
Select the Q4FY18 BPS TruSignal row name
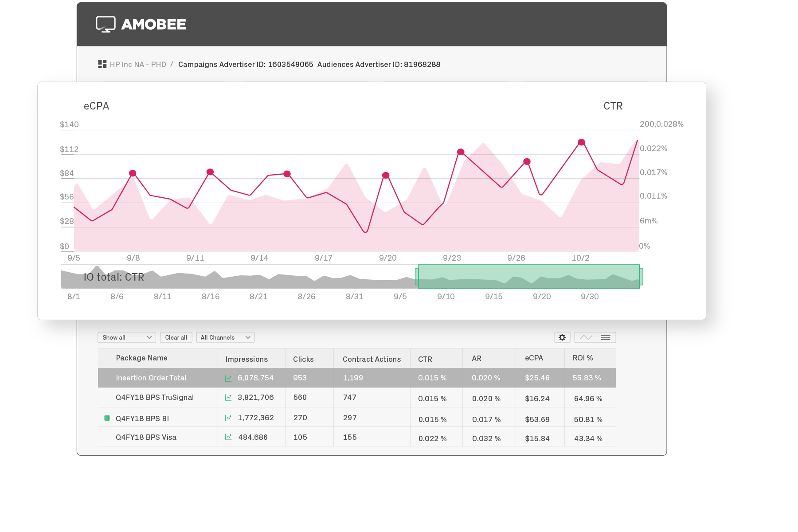[x=155, y=398]
